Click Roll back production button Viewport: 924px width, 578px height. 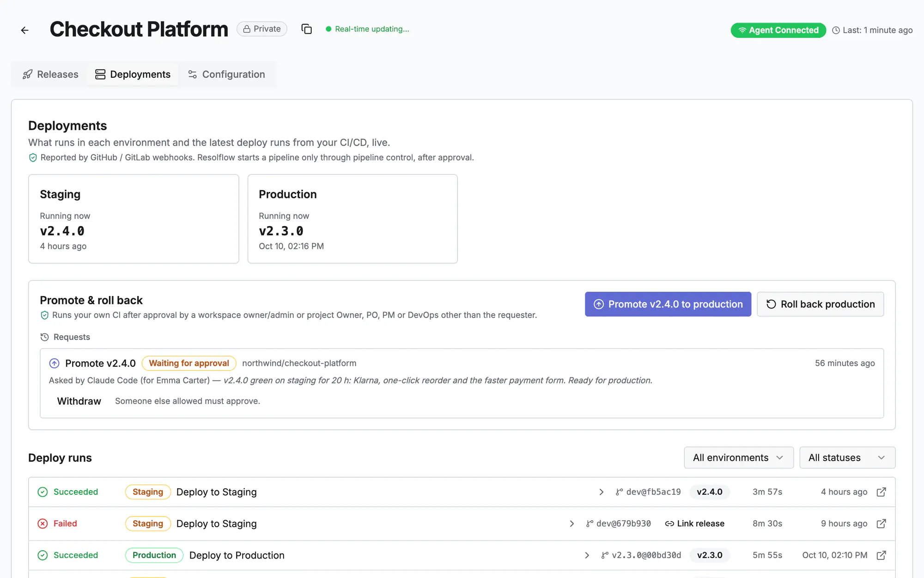[x=821, y=304]
